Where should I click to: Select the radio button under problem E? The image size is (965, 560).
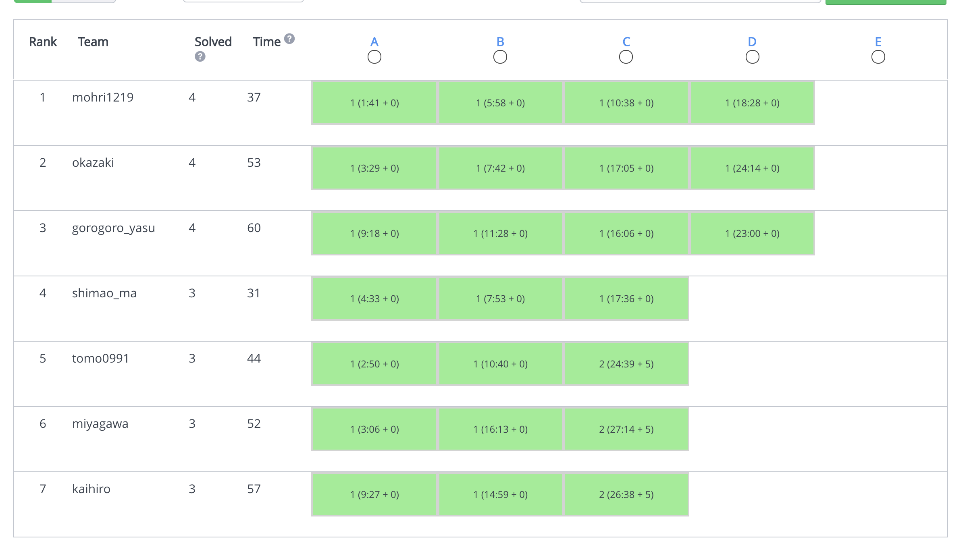click(x=878, y=57)
